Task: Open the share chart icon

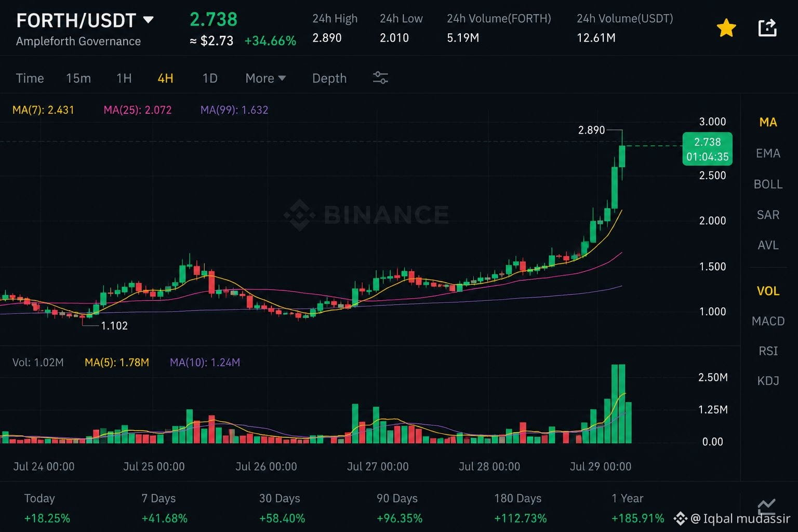Action: coord(767,28)
